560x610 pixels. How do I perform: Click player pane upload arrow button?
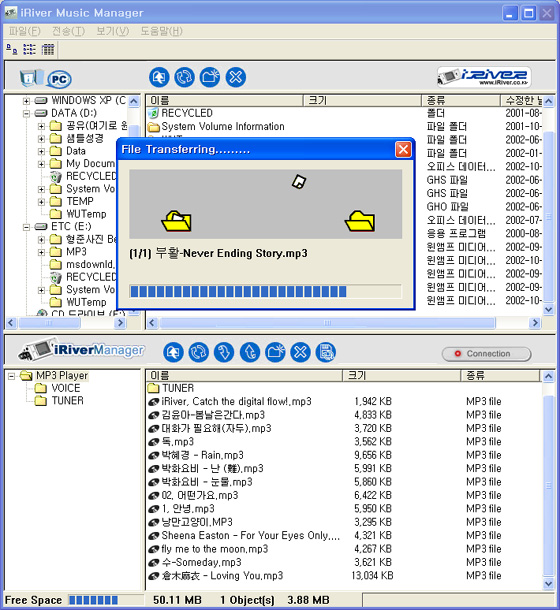[x=250, y=352]
